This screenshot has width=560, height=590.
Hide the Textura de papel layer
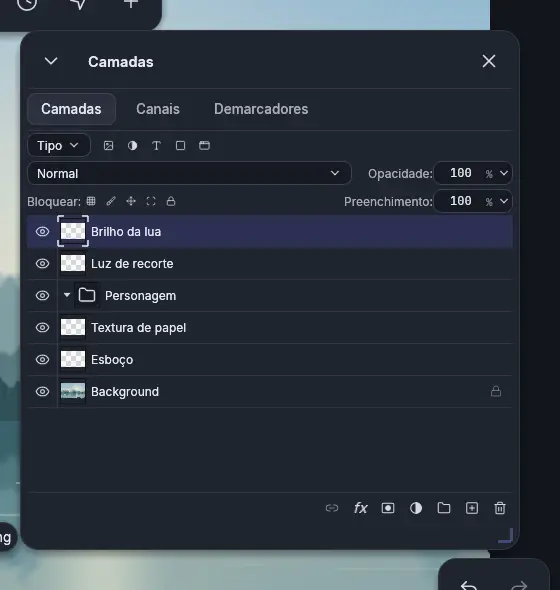coord(43,328)
